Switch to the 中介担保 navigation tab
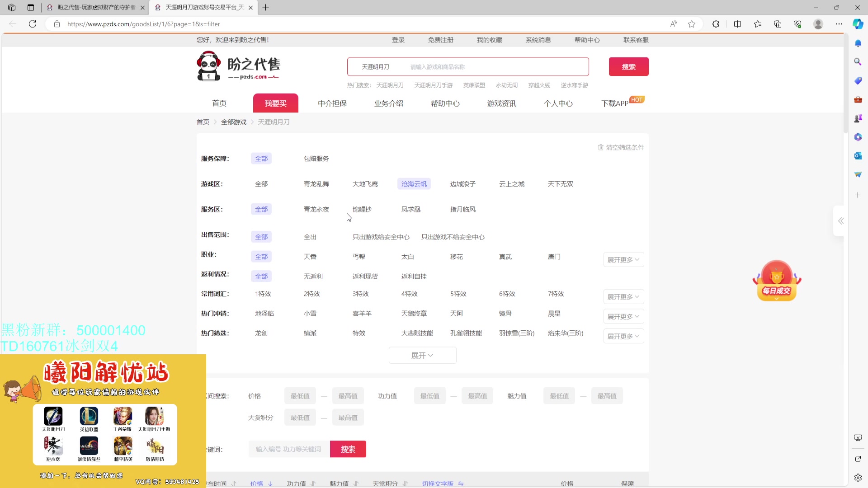Viewport: 868px width, 488px height. (x=332, y=103)
